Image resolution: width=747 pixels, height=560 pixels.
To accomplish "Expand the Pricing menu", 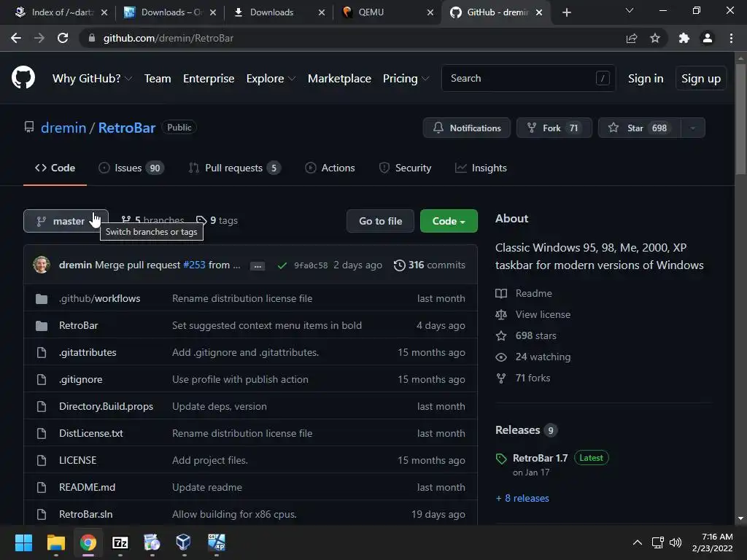I will pyautogui.click(x=406, y=78).
